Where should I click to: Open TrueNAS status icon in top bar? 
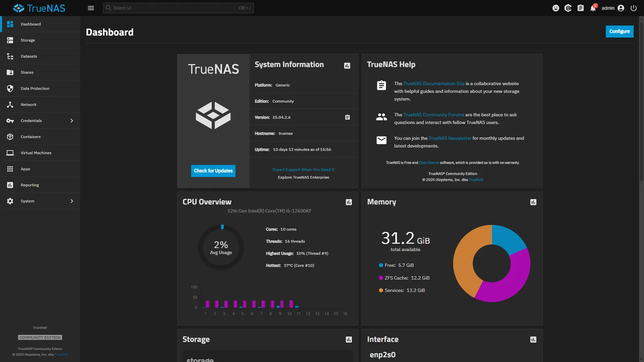pos(568,8)
